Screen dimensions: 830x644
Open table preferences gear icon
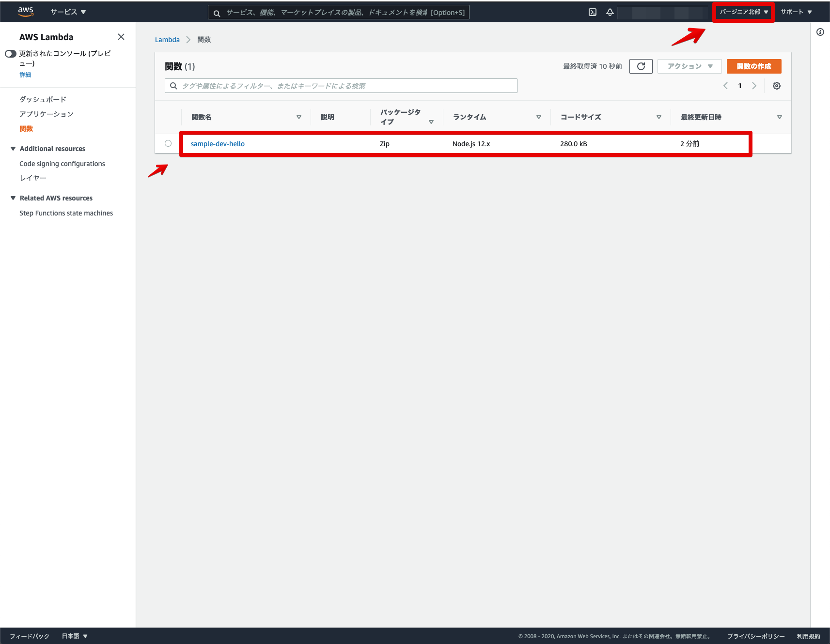(x=777, y=86)
